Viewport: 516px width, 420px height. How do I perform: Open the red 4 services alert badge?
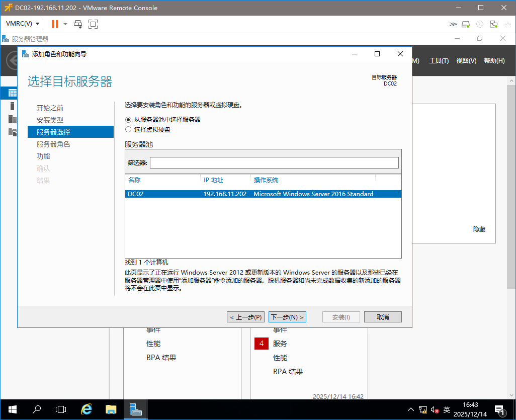tap(262, 344)
